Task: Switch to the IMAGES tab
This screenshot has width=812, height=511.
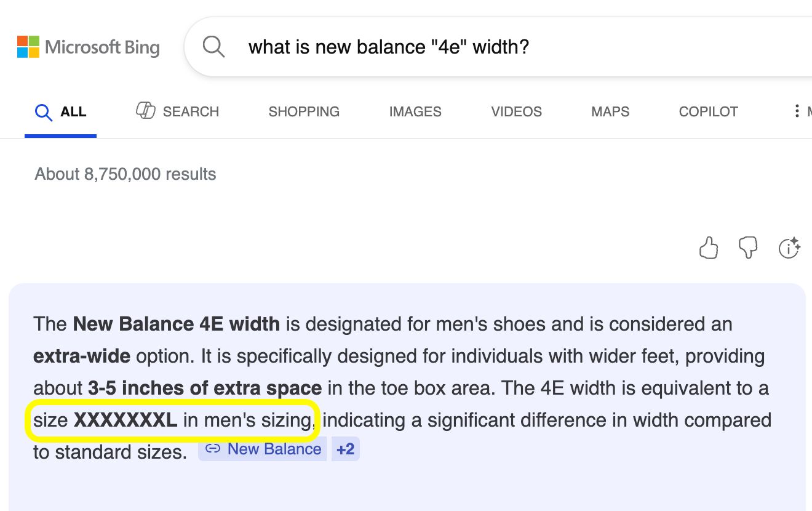Action: 415,111
